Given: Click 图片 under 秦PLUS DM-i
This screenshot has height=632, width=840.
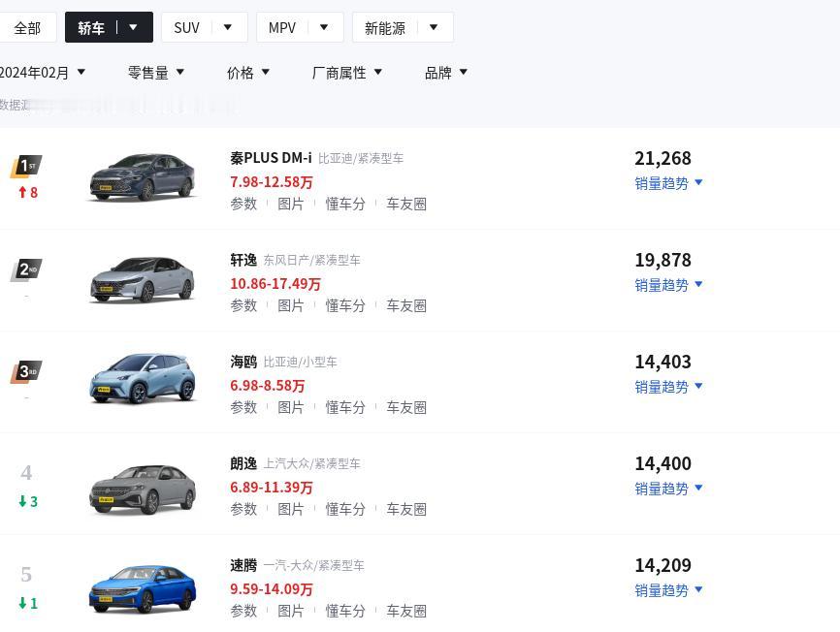Looking at the screenshot, I should click(291, 204).
